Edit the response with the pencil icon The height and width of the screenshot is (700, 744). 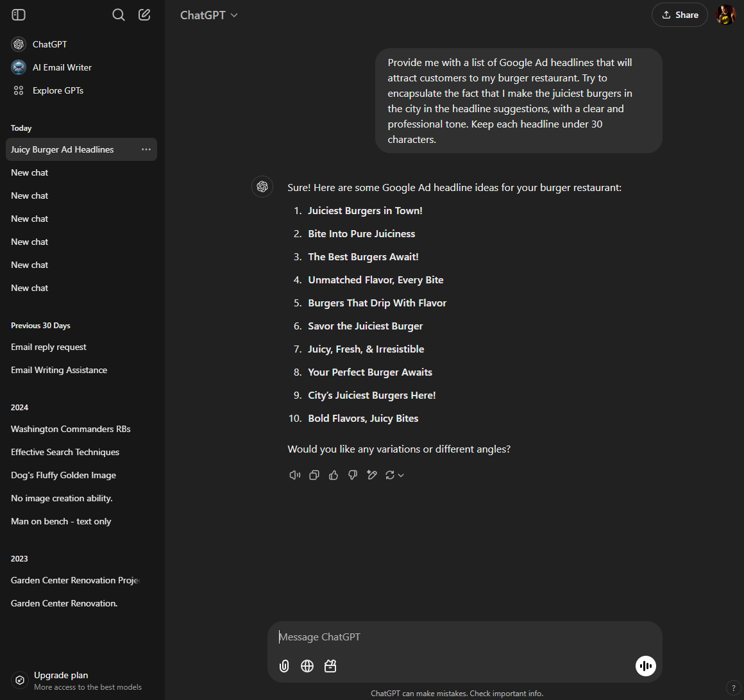pyautogui.click(x=372, y=474)
